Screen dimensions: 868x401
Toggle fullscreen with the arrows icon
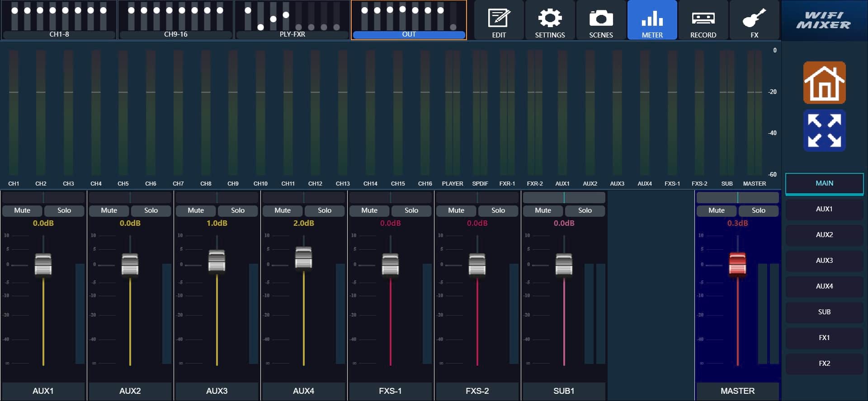(824, 131)
